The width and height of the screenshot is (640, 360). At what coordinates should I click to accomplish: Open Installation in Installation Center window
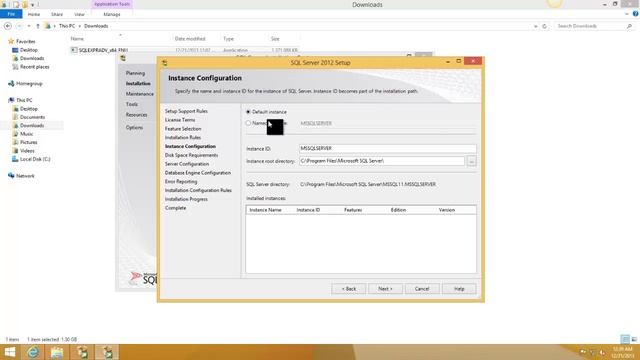coord(138,83)
